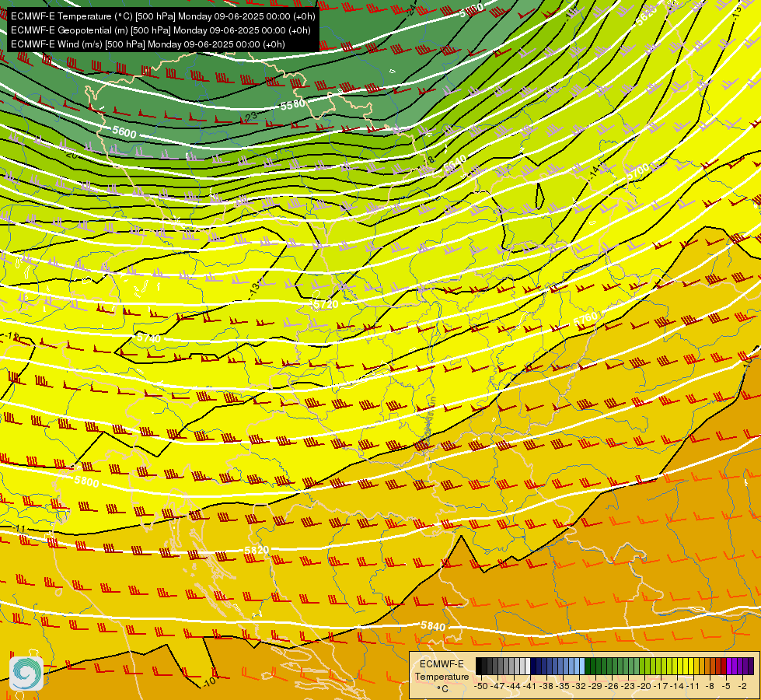Click the -23 isotherm label on the map
Image resolution: width=761 pixels, height=700 pixels.
coord(251,117)
